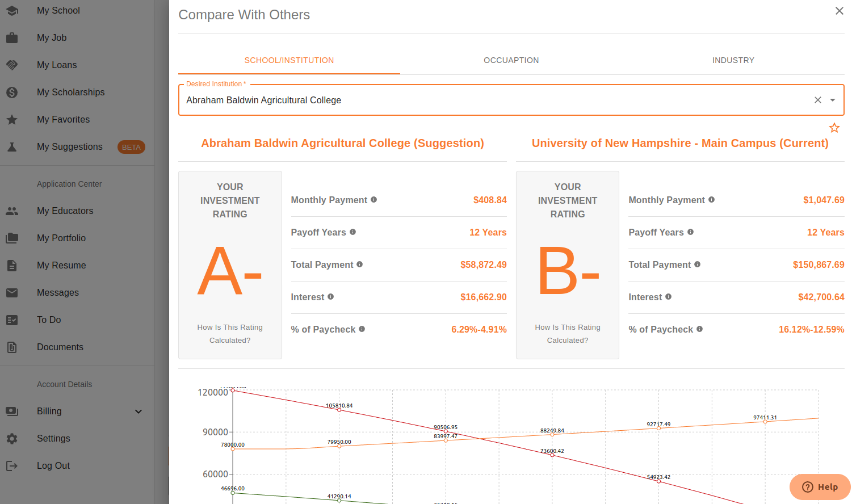Open Messages from the sidebar

[x=58, y=293]
